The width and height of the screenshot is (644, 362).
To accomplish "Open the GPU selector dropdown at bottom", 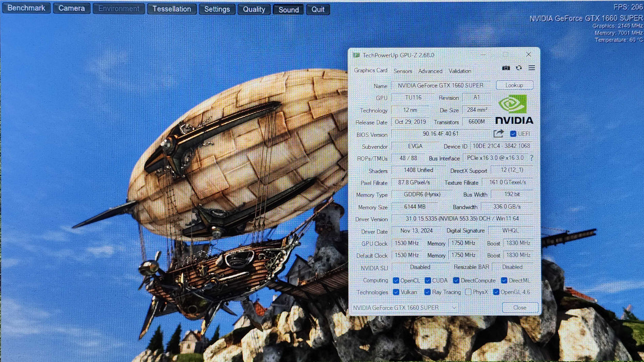I will point(404,308).
